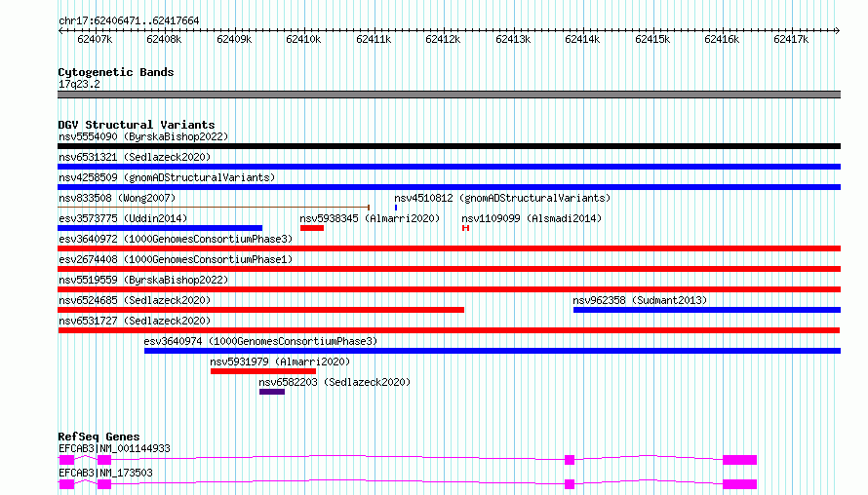Open the EFCAB3|NM_173503 gene label
Viewport: 868px width, 495px height.
[x=105, y=473]
